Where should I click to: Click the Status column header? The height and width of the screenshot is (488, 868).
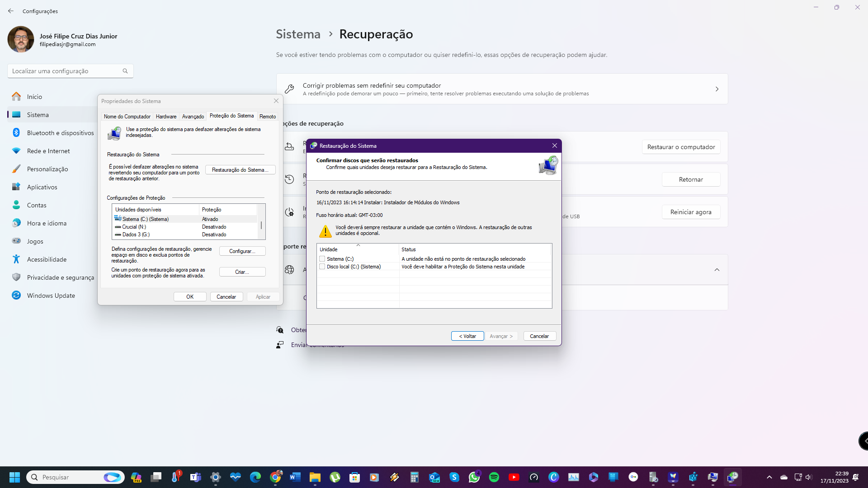pos(475,249)
